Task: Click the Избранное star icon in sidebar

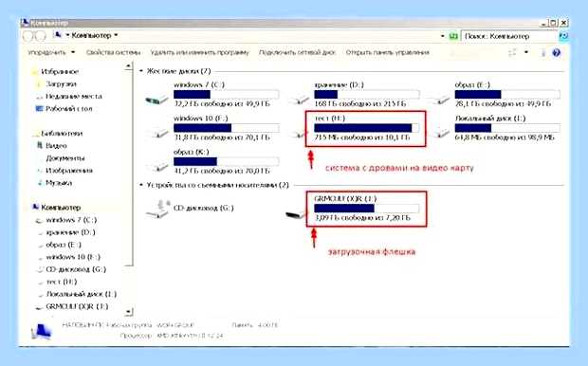Action: coord(35,72)
